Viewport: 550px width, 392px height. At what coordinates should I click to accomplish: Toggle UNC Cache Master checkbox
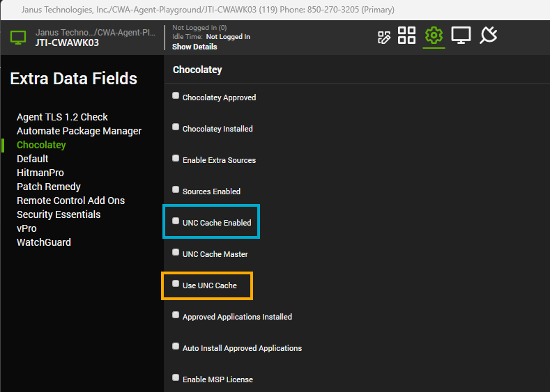click(x=176, y=252)
